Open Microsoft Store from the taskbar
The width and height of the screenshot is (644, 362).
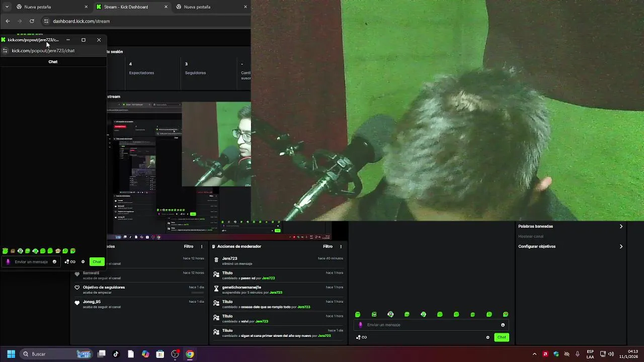pyautogui.click(x=160, y=354)
